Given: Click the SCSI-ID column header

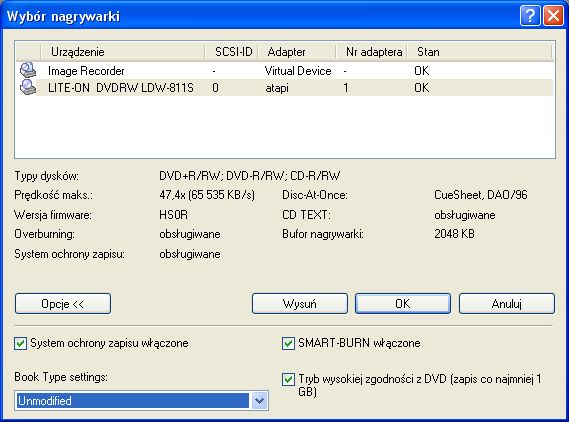Looking at the screenshot, I should coord(232,52).
